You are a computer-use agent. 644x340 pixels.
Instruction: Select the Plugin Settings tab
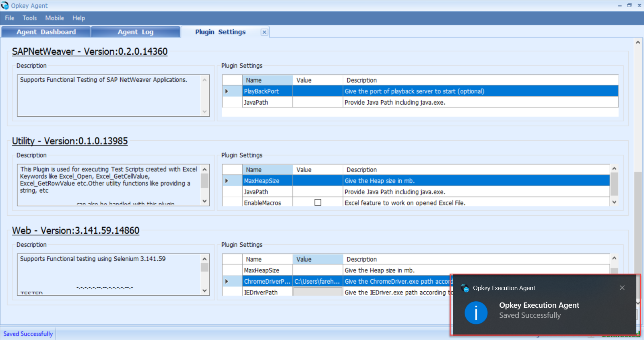click(220, 32)
